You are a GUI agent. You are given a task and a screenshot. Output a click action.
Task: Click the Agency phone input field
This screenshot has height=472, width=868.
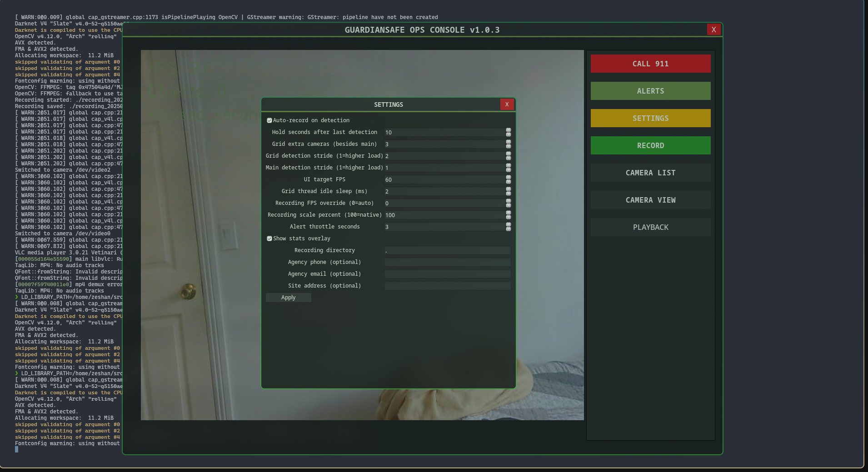coord(447,262)
